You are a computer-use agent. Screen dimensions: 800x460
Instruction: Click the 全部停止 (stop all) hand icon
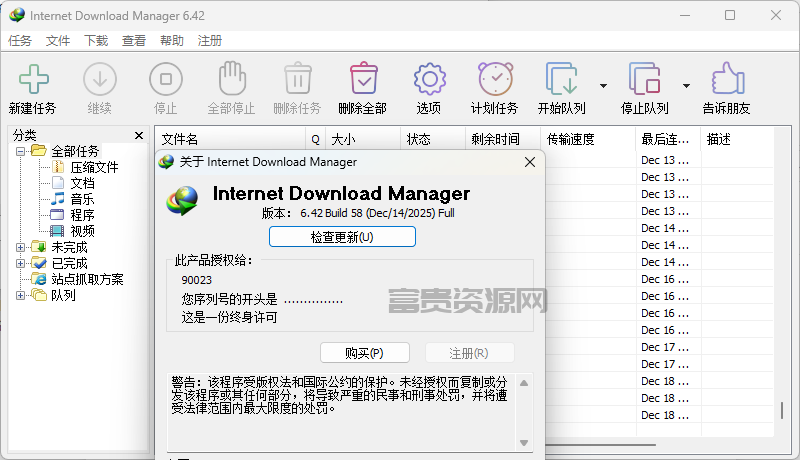click(232, 78)
